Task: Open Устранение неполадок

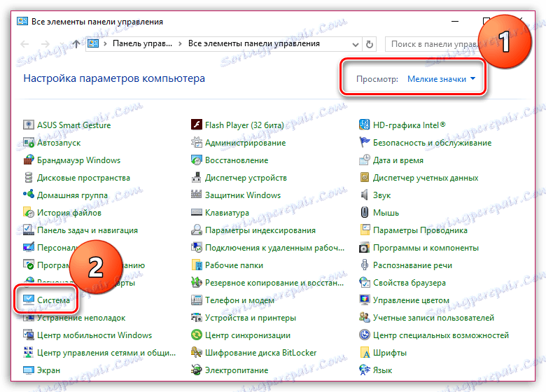Action: coord(80,318)
